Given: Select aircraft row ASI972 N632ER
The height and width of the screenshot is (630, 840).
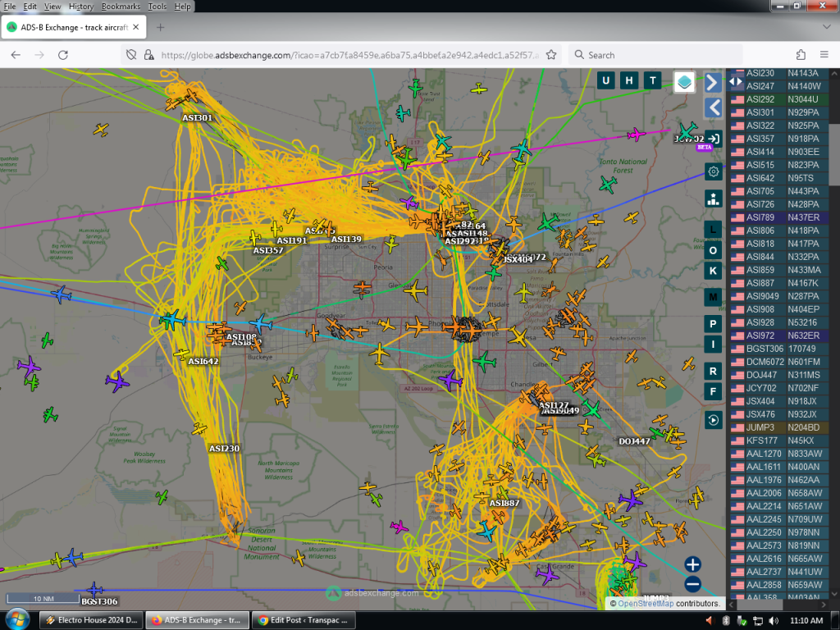Looking at the screenshot, I should (779, 336).
